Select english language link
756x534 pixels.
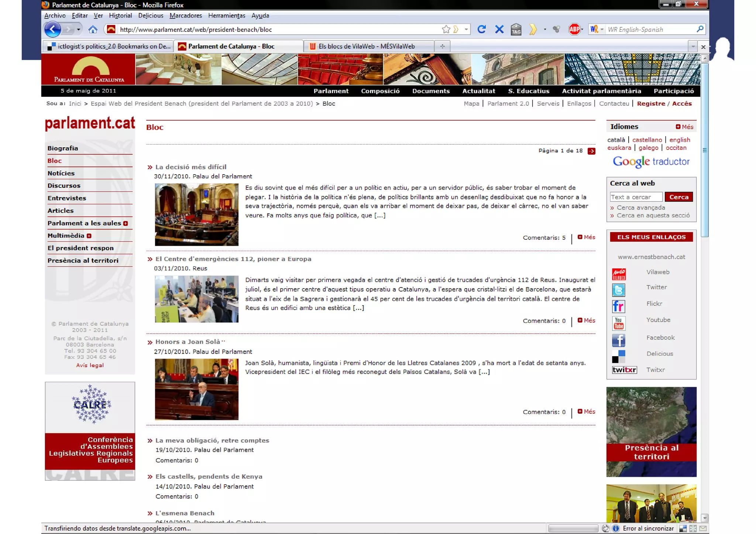coord(680,140)
